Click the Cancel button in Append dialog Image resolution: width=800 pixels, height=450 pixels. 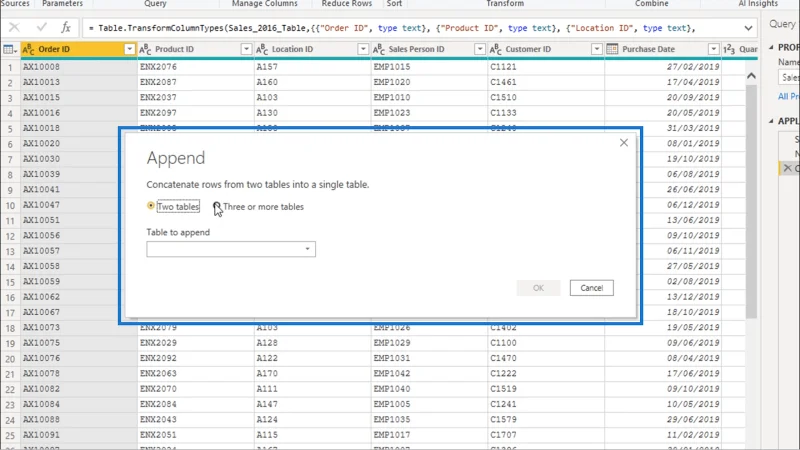(591, 288)
